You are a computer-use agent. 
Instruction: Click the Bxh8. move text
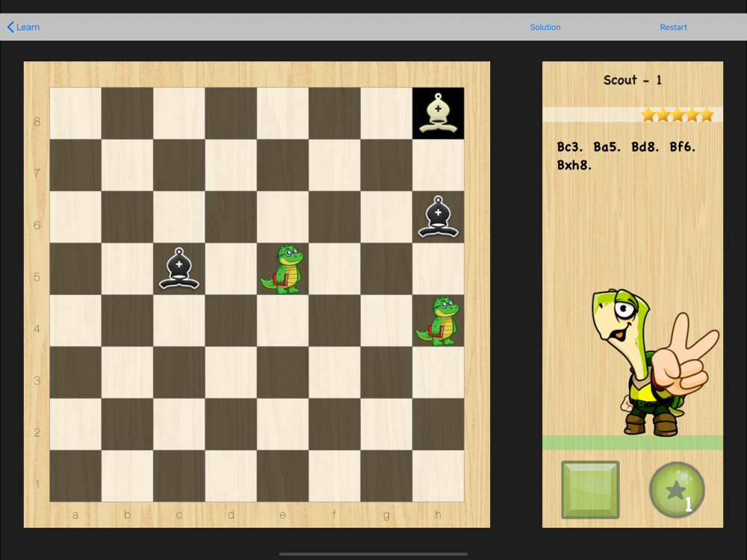tap(574, 165)
